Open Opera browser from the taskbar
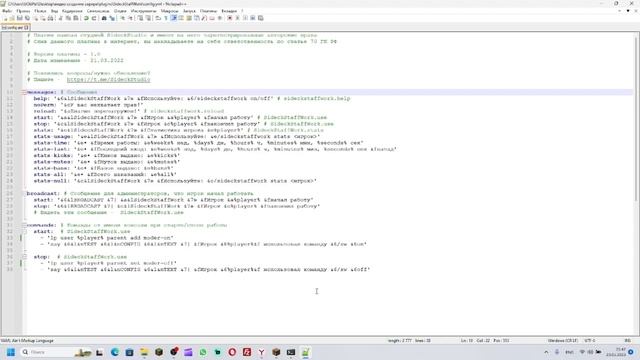The width and height of the screenshot is (640, 360). click(x=232, y=352)
